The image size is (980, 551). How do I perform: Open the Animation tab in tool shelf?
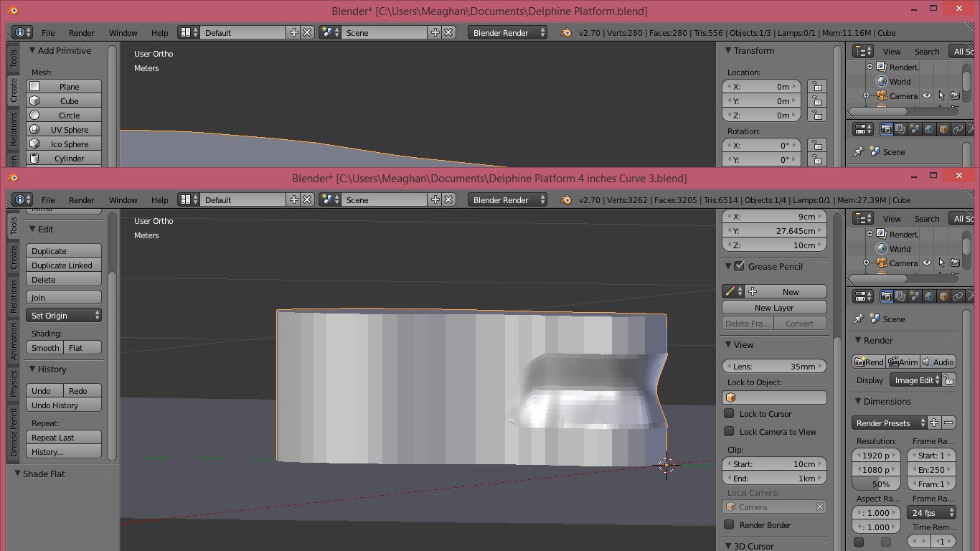coord(14,341)
